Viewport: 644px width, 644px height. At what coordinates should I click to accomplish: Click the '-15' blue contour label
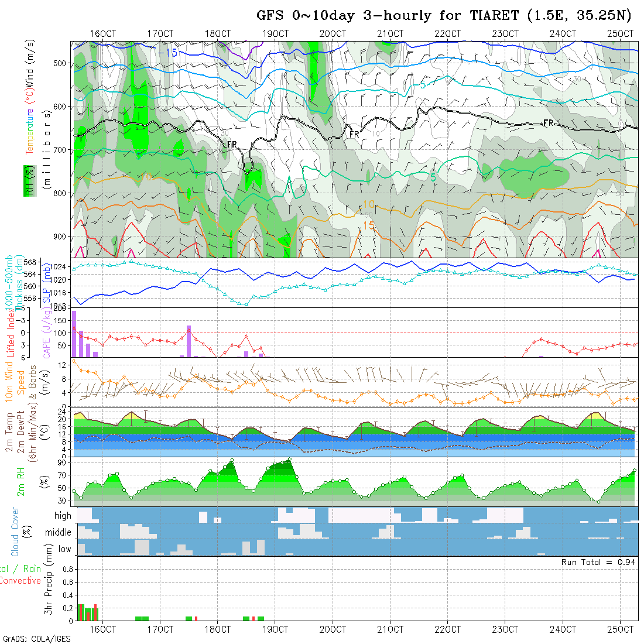169,53
